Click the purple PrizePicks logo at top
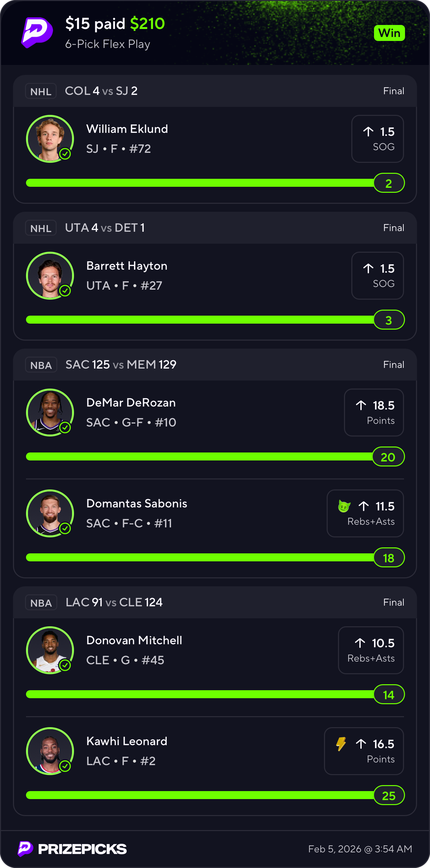The height and width of the screenshot is (868, 430). pos(37,32)
